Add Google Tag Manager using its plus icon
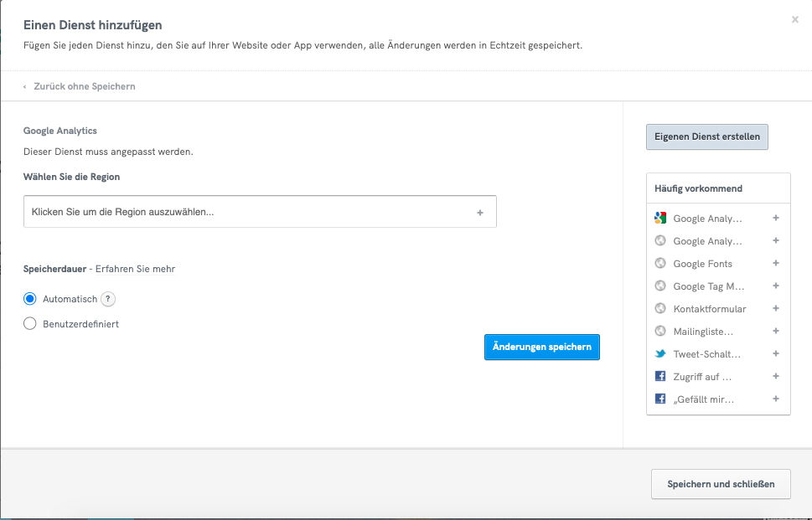 (x=776, y=286)
